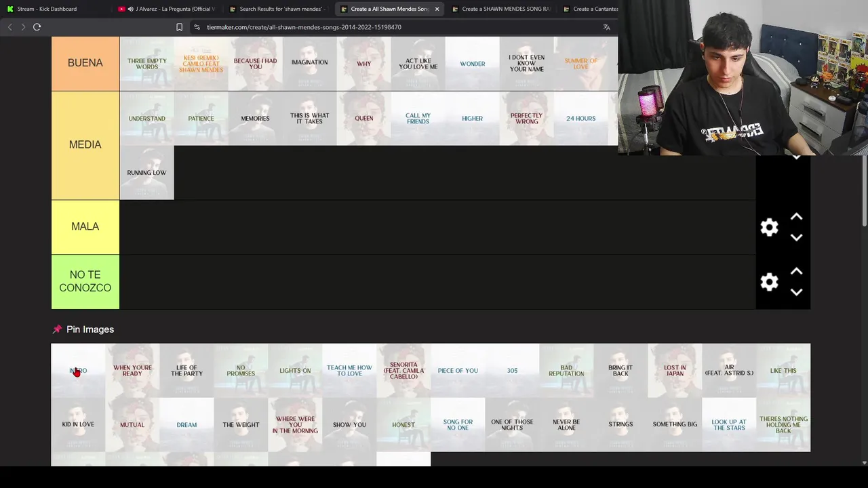
Task: Switch to J Alvarez La Pregunta tab
Action: tap(166, 9)
